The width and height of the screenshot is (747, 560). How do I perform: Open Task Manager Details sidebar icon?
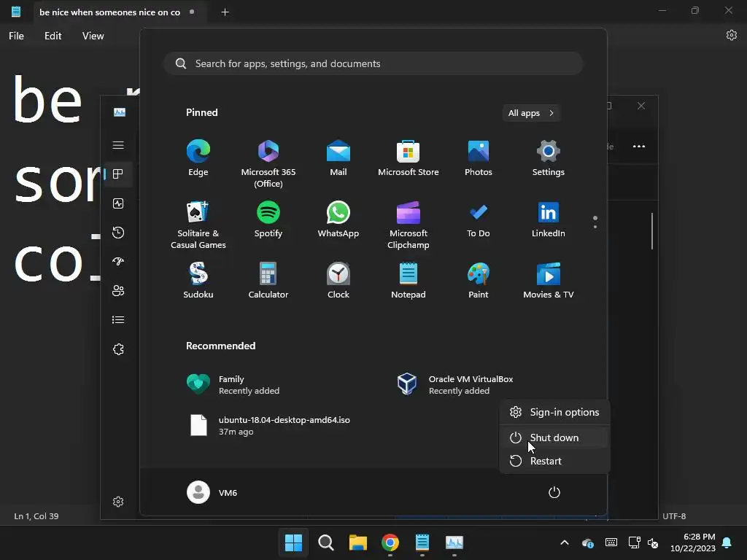pyautogui.click(x=118, y=320)
